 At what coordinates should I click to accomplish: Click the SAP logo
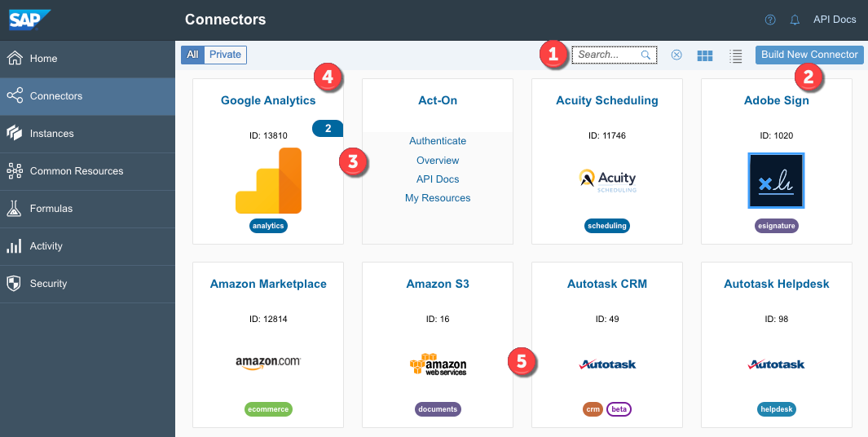coord(29,19)
